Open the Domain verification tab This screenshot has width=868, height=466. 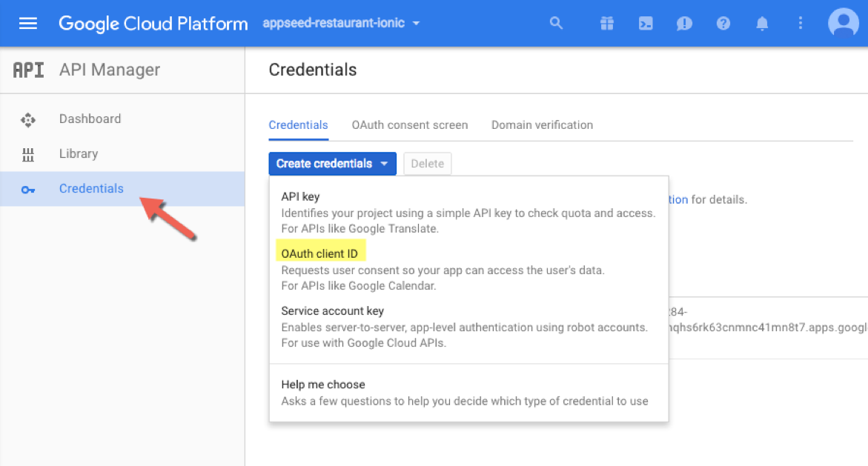(542, 125)
